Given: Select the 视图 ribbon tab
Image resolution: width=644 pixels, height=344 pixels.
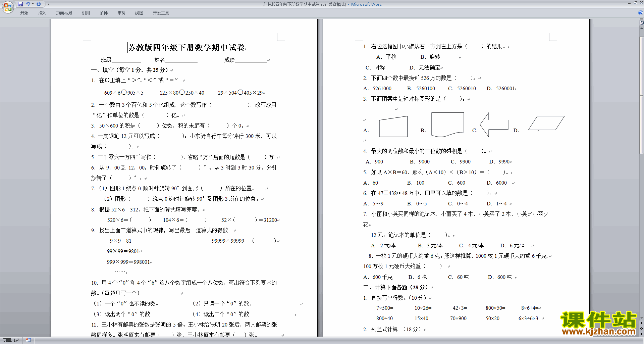Looking at the screenshot, I should tap(139, 13).
